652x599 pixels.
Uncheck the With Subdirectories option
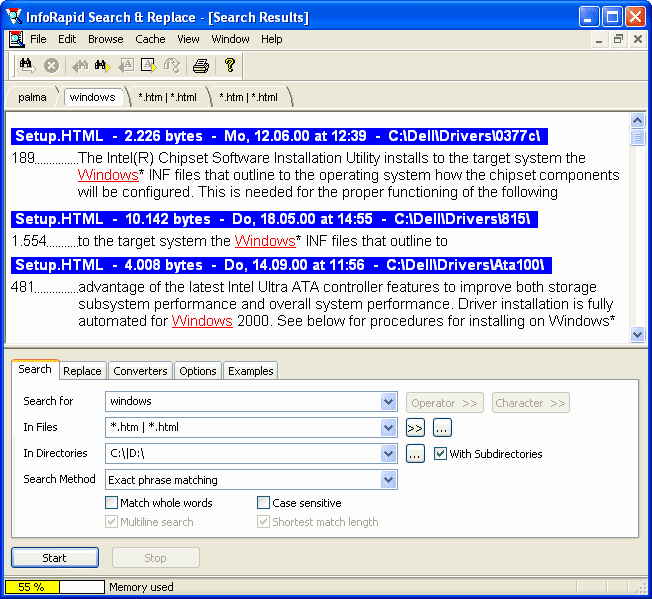441,454
